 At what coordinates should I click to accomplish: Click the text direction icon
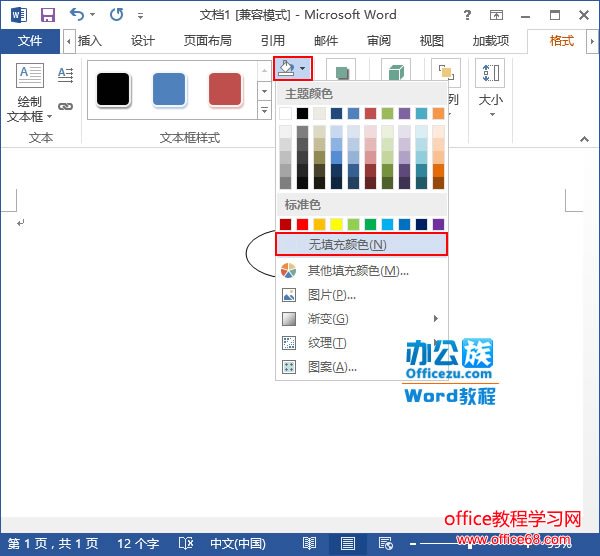(65, 75)
